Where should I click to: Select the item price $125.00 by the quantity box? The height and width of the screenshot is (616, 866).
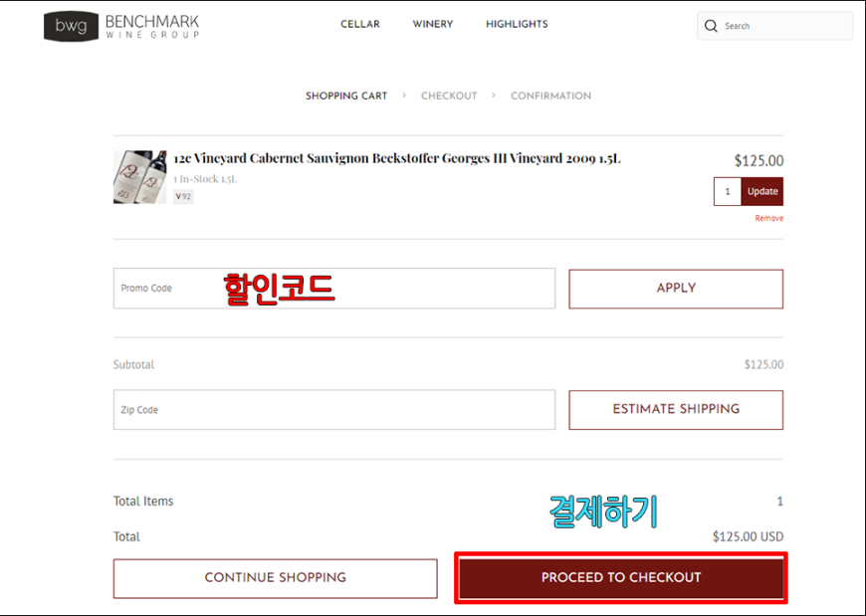click(x=758, y=161)
